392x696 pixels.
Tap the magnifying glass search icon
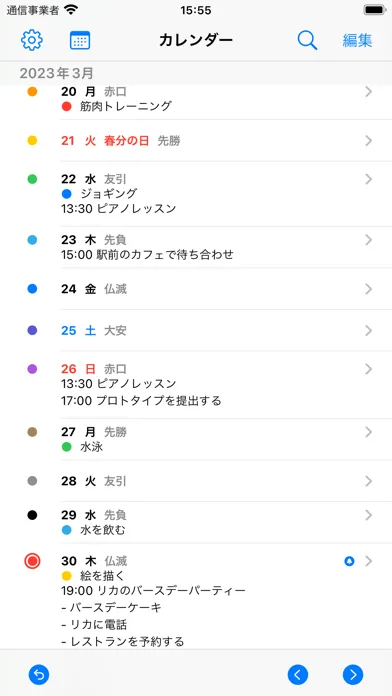point(307,40)
